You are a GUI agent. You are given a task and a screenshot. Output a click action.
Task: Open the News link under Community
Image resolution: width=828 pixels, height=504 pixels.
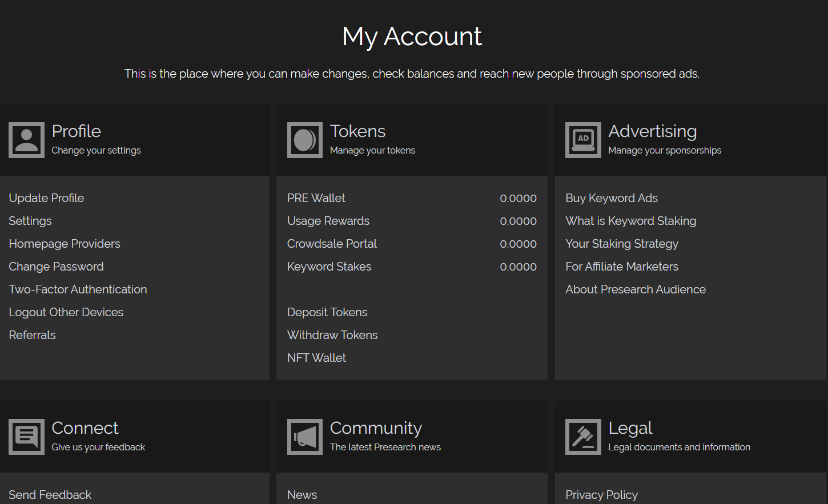[x=302, y=495]
